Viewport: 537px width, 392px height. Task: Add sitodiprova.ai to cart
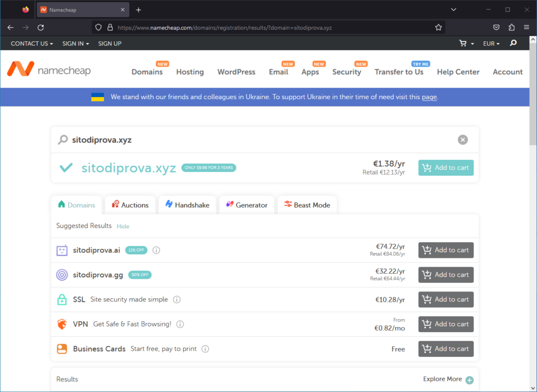coord(446,251)
